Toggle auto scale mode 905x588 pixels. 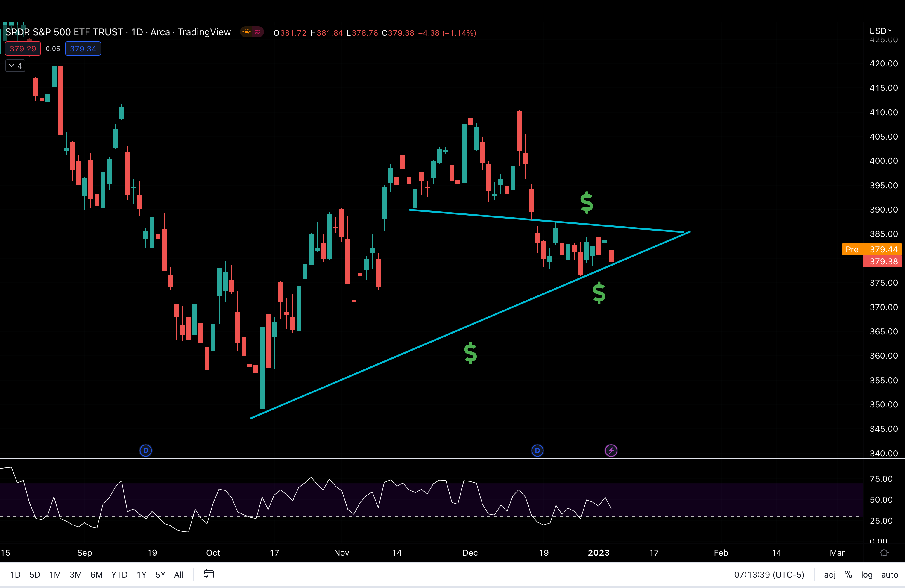[x=890, y=574]
